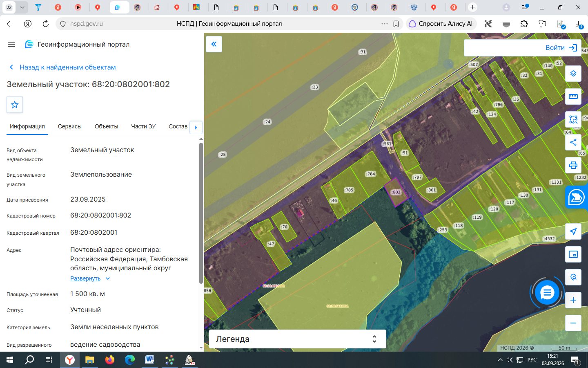Go back via Назад к найденным объектам
588x368 pixels.
[62, 67]
